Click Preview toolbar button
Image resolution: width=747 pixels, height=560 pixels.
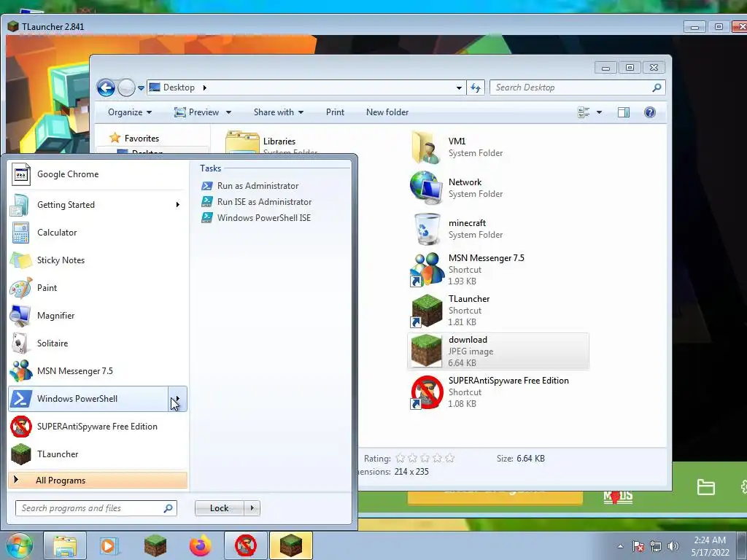click(x=197, y=112)
